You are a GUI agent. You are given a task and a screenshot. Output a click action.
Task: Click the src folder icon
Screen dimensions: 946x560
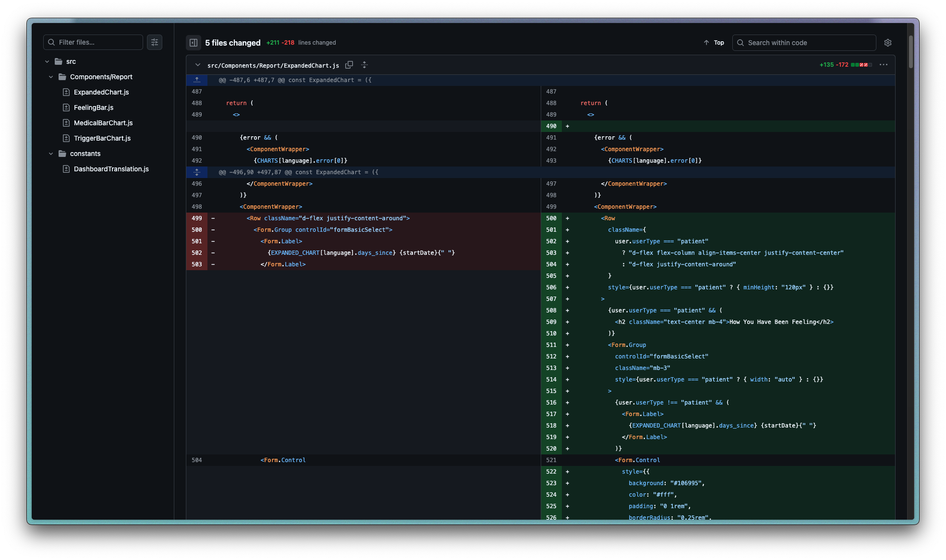[x=59, y=61]
